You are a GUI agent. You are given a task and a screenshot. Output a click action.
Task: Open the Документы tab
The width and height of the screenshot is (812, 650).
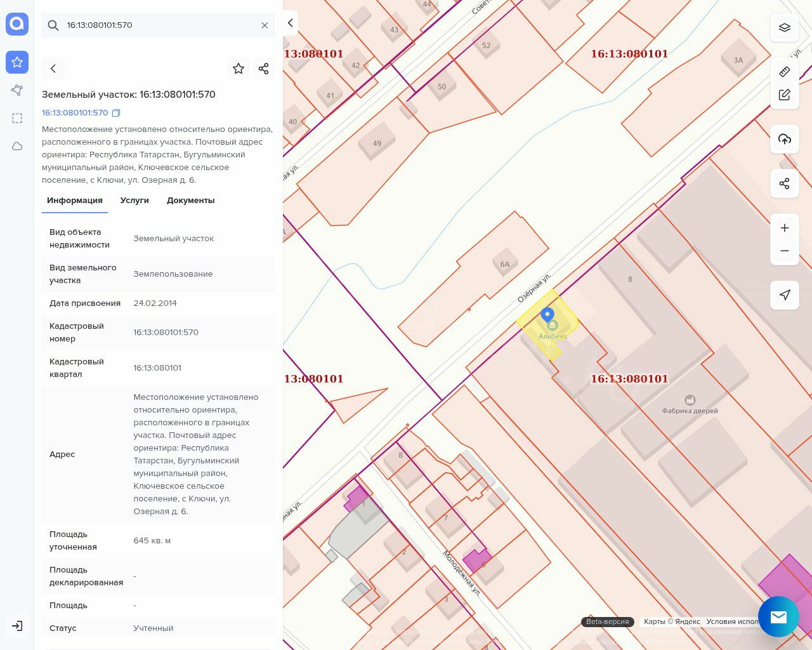191,201
